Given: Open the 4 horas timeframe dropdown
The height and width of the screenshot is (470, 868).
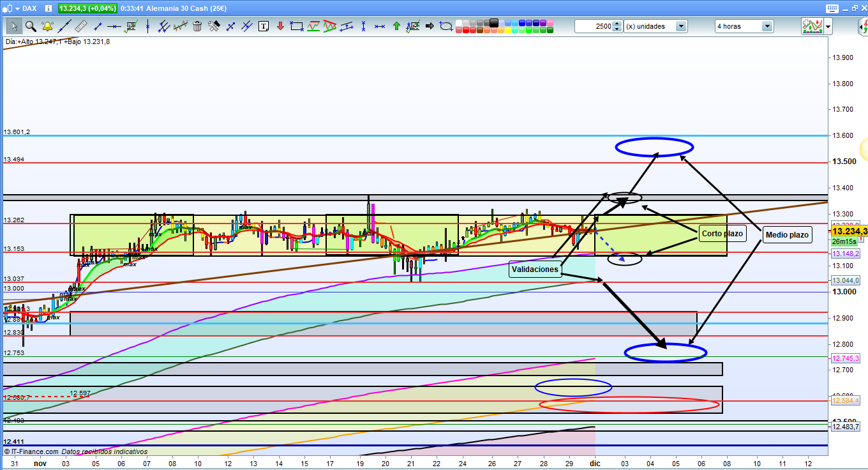Looking at the screenshot, I should pos(767,26).
